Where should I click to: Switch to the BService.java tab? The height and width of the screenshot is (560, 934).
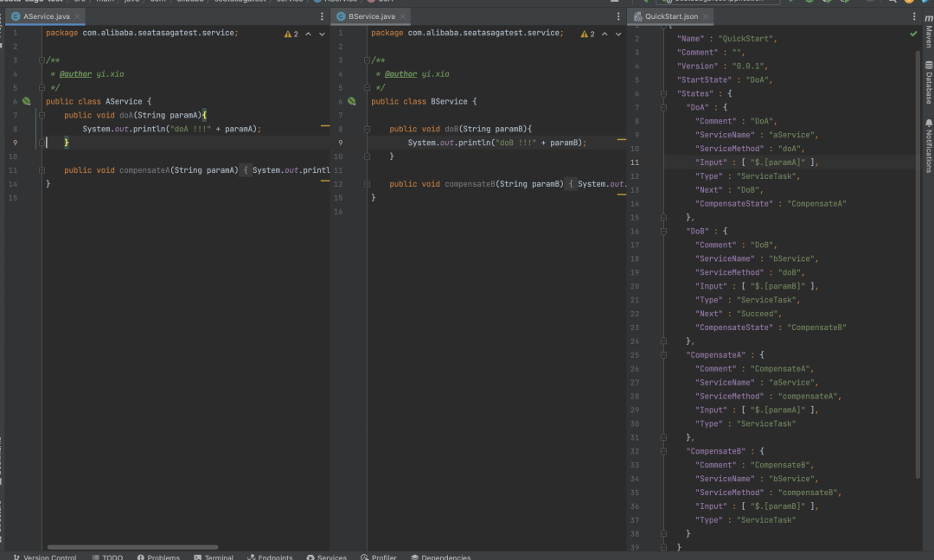click(x=370, y=16)
